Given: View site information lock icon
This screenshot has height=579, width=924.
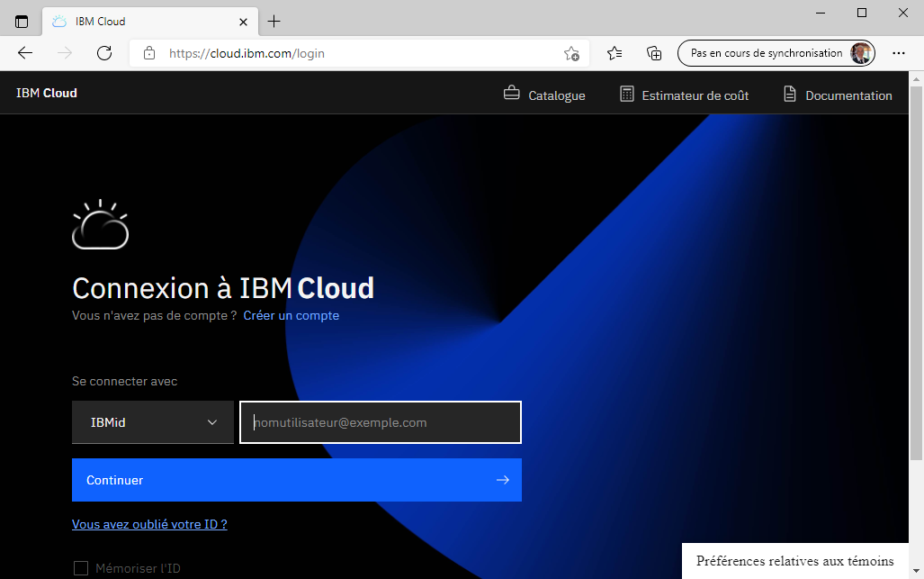Looking at the screenshot, I should 149,53.
